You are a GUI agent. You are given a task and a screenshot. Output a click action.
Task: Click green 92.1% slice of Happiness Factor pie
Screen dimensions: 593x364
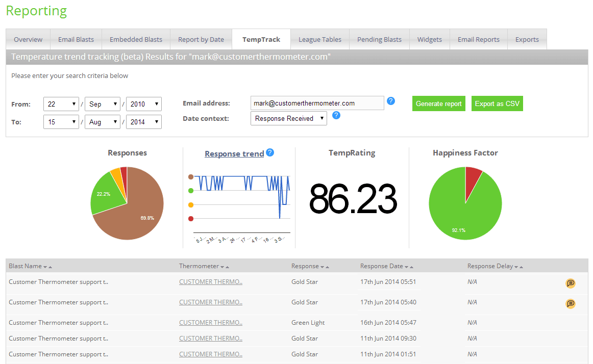coord(461,212)
